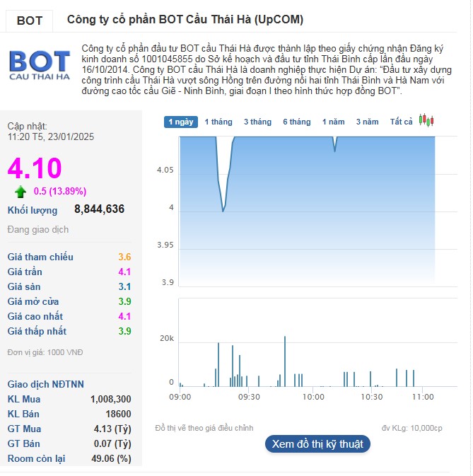
Task: Click the BOT Cau Thai Ha logo
Action: (x=40, y=64)
